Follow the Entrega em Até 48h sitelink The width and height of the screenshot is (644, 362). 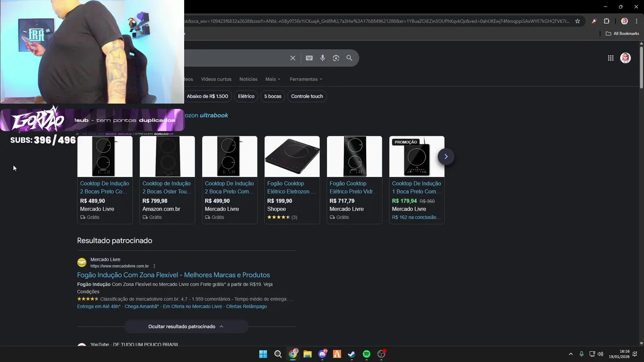tap(99, 306)
